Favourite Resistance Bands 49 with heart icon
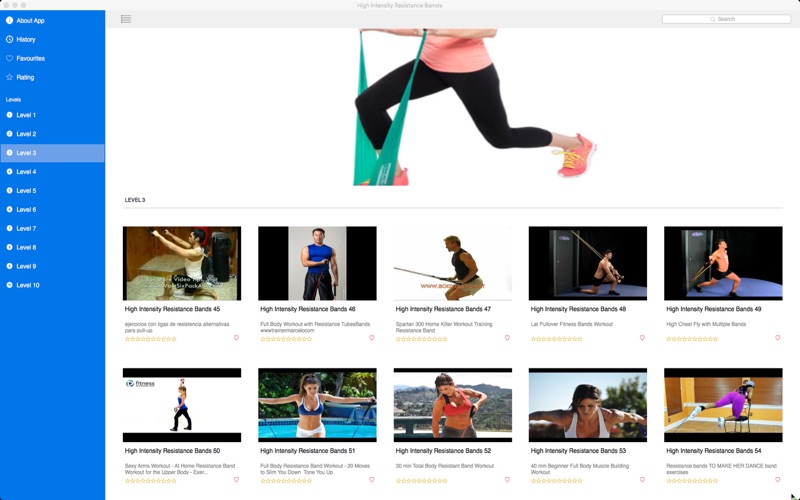 778,338
